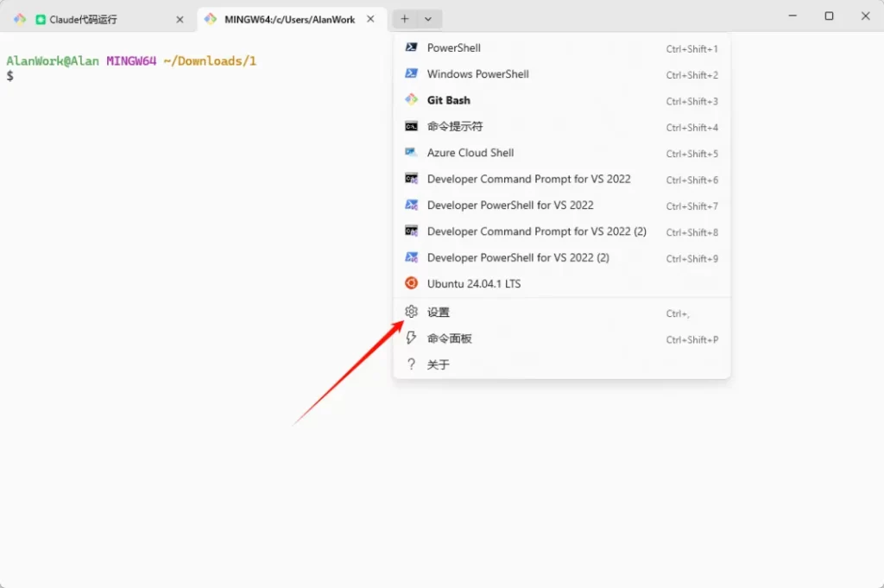The width and height of the screenshot is (884, 588).
Task: Select the MINGW64:/c/Users/AlanWork tab
Action: [x=292, y=20]
